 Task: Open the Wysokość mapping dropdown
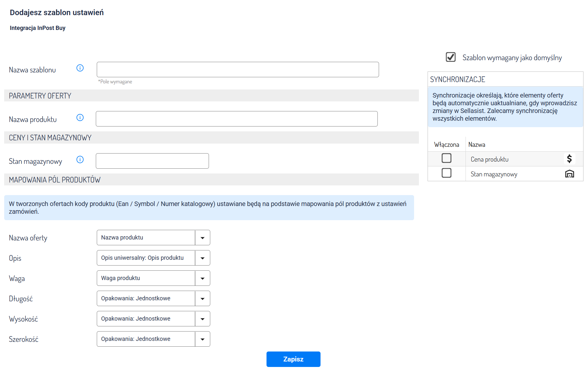click(202, 319)
